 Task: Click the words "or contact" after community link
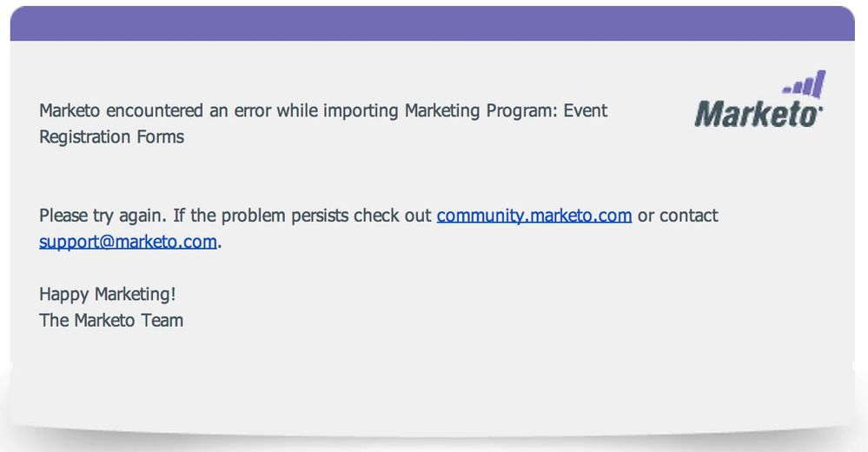[x=678, y=216]
